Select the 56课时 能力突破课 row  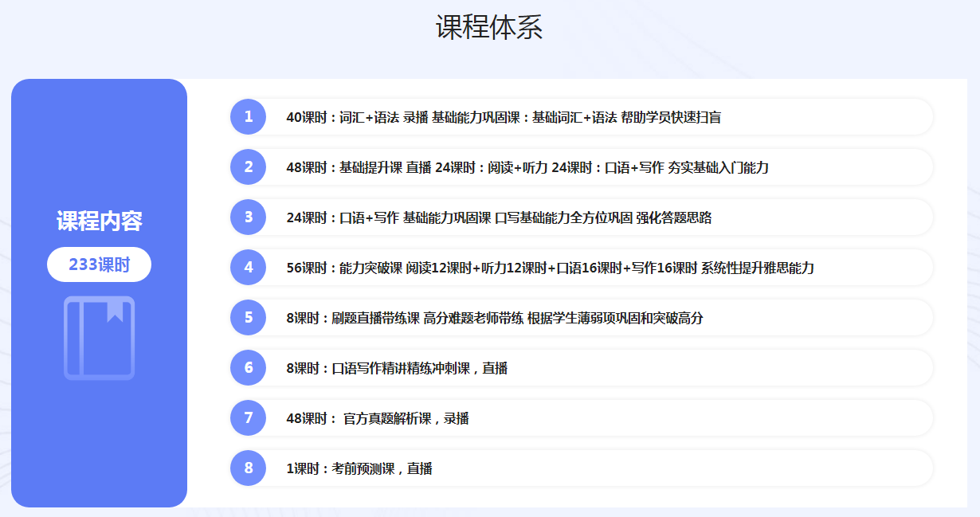550,268
